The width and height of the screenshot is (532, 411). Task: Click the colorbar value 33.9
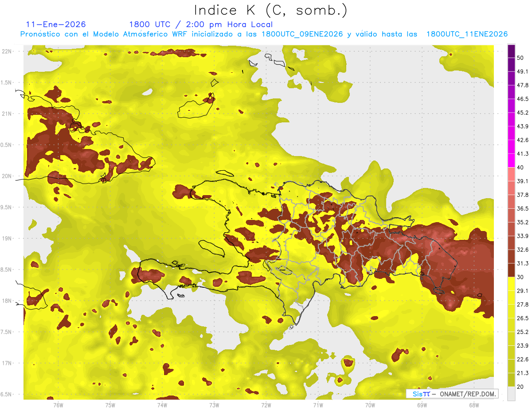tap(523, 236)
